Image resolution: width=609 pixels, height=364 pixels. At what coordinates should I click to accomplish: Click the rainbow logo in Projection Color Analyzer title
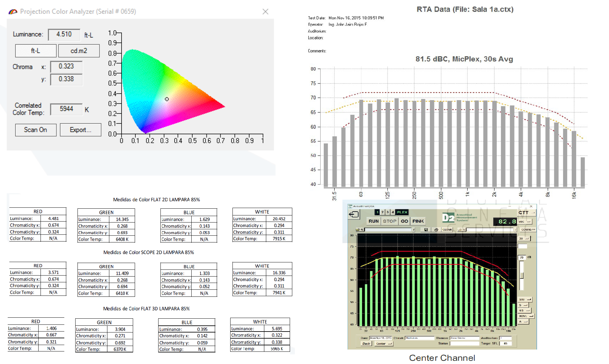(x=13, y=12)
